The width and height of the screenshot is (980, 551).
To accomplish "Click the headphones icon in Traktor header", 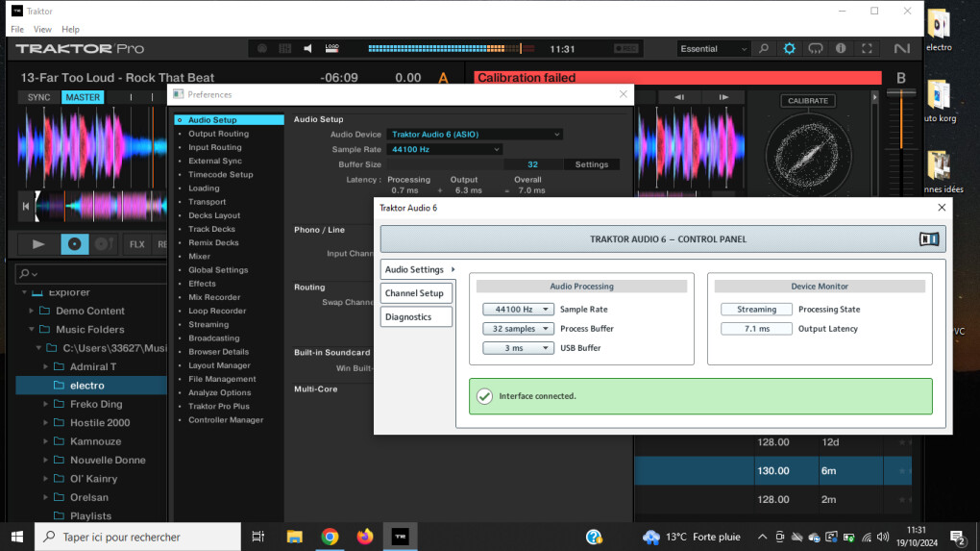I will pyautogui.click(x=815, y=49).
